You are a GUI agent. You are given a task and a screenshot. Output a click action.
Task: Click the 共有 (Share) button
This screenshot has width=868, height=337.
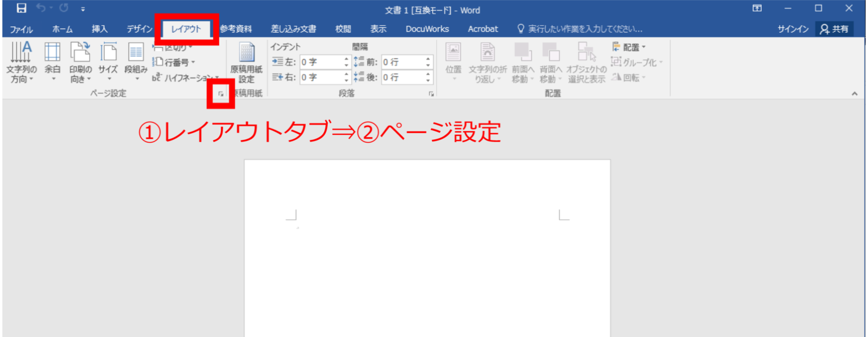click(834, 29)
